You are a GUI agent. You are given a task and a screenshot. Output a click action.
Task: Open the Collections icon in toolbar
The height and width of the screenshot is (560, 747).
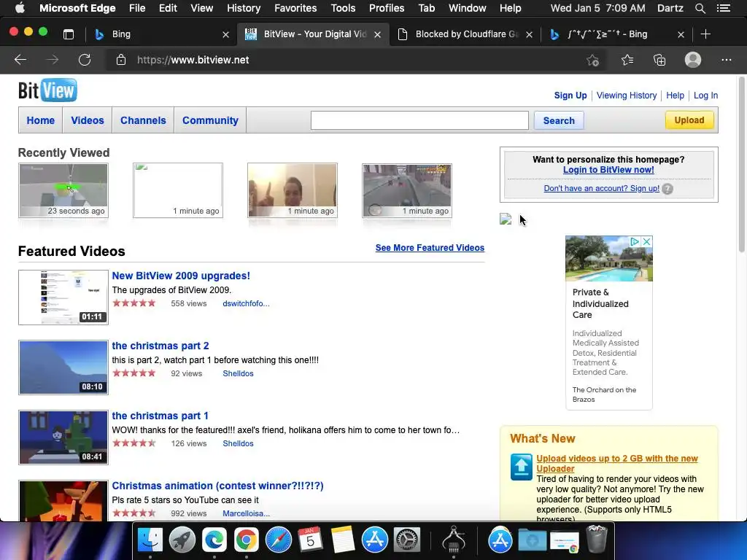(659, 60)
